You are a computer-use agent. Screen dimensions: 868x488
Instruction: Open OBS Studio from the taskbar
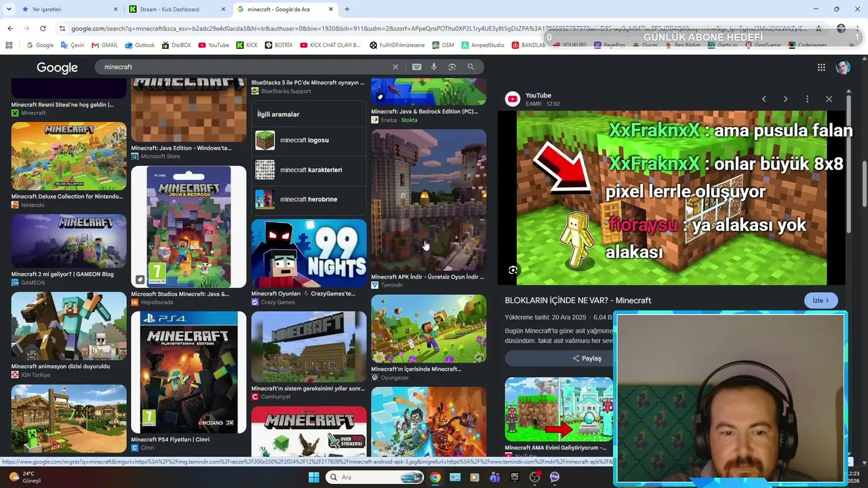coord(535,477)
